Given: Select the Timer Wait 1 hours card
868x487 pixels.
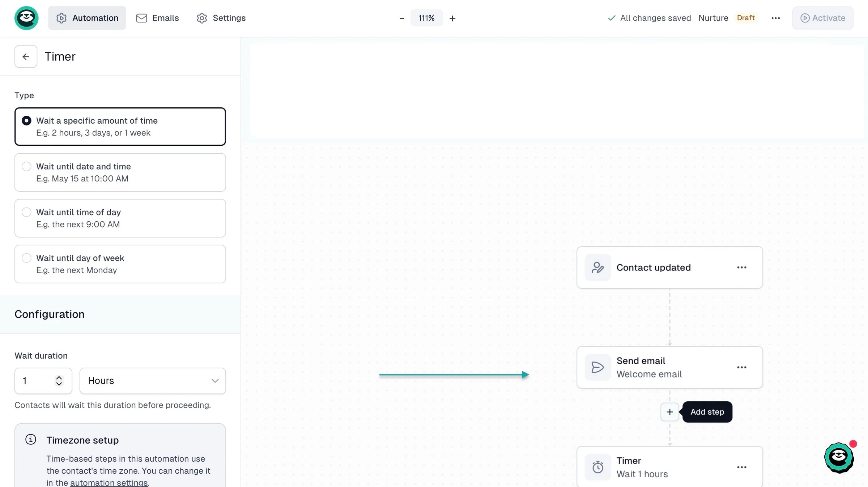Looking at the screenshot, I should click(x=669, y=467).
